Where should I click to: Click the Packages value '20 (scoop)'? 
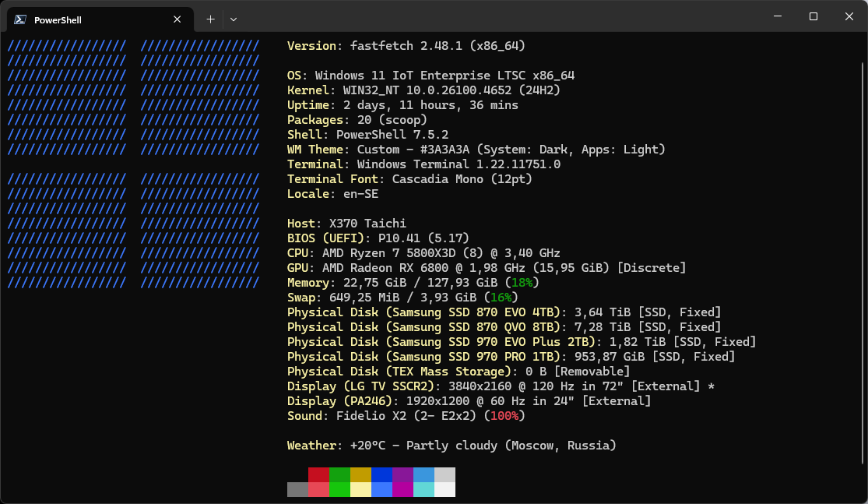[x=392, y=120]
